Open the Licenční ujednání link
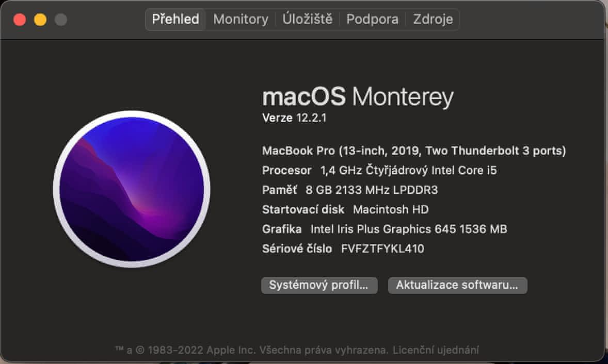 click(436, 350)
